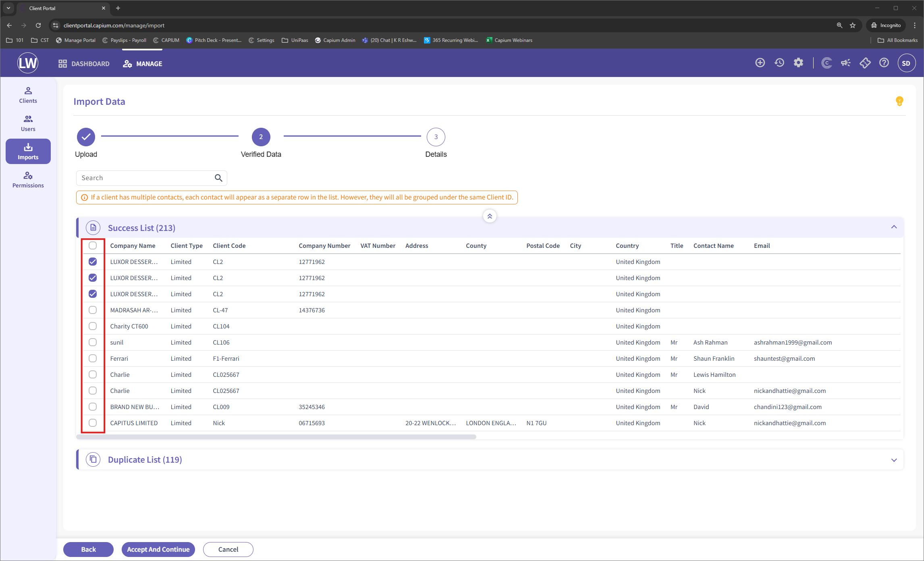
Task: Open the history clock icon
Action: 779,63
